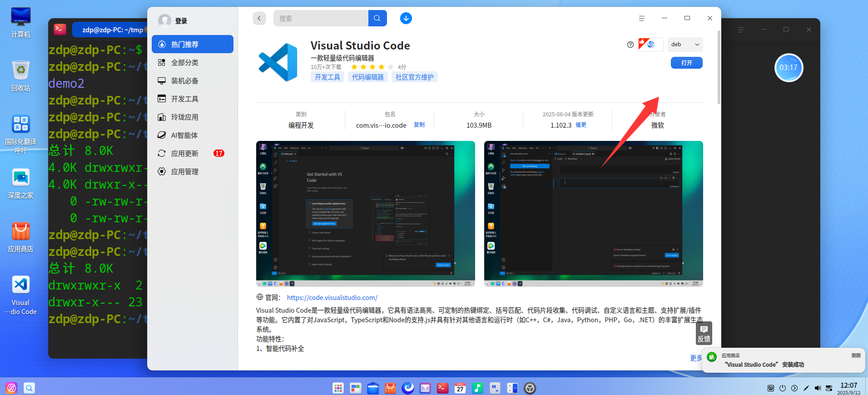This screenshot has width=868, height=395.
Task: Open the calendar dock icon showing 27
Action: tap(460, 388)
